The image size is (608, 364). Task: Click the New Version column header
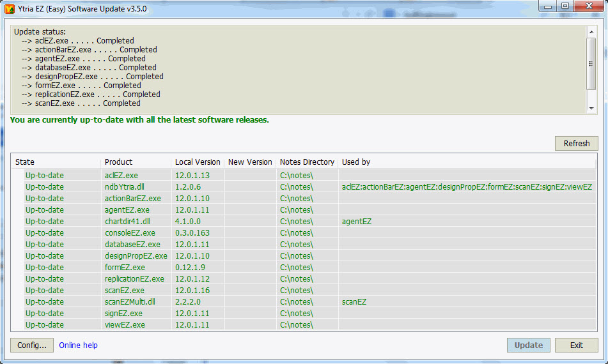250,162
